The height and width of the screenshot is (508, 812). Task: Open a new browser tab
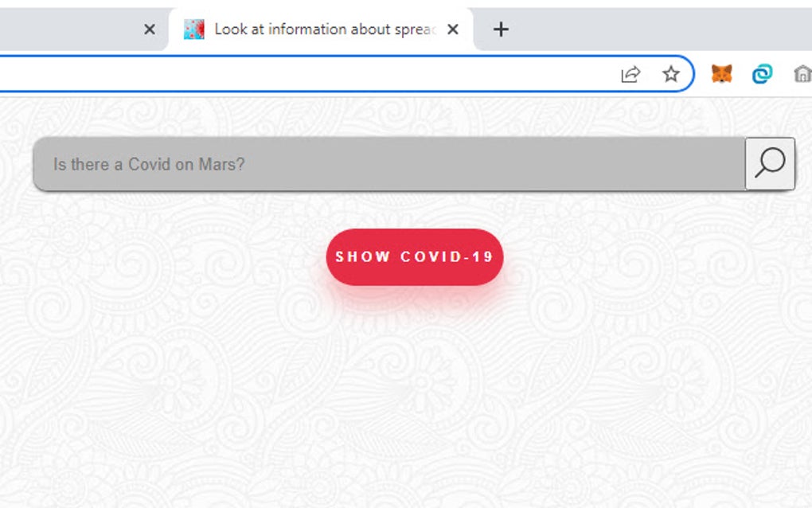point(501,29)
